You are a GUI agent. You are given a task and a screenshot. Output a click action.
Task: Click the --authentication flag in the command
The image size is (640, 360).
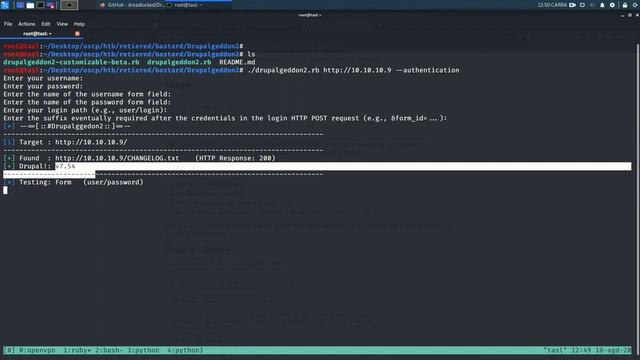[x=428, y=70]
